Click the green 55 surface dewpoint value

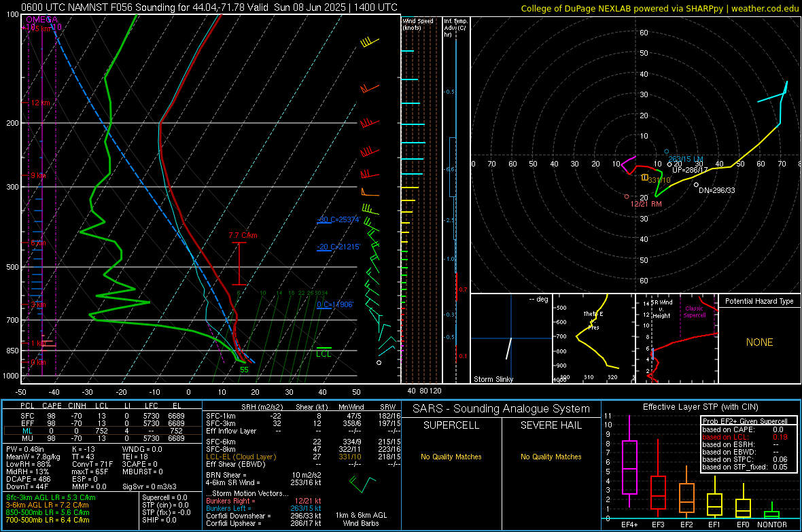tap(244, 370)
